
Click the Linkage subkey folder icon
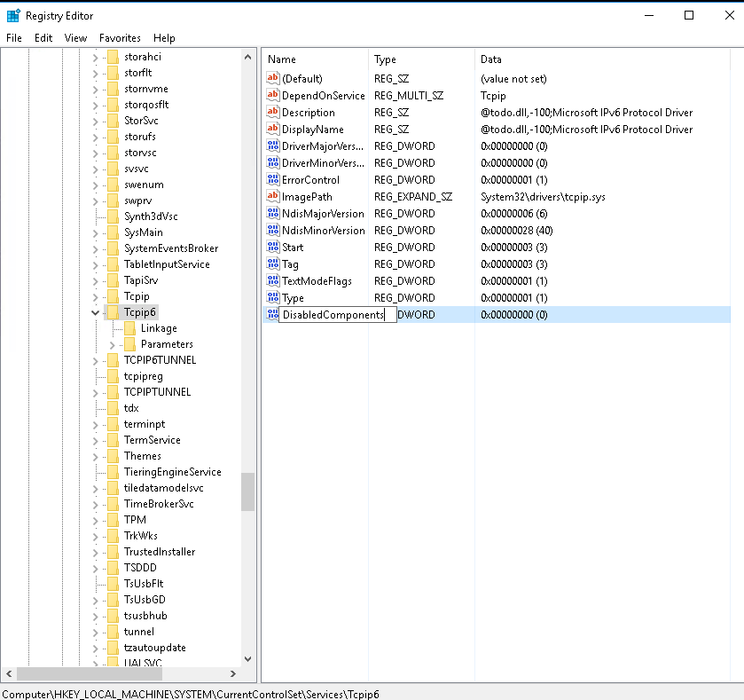(129, 328)
